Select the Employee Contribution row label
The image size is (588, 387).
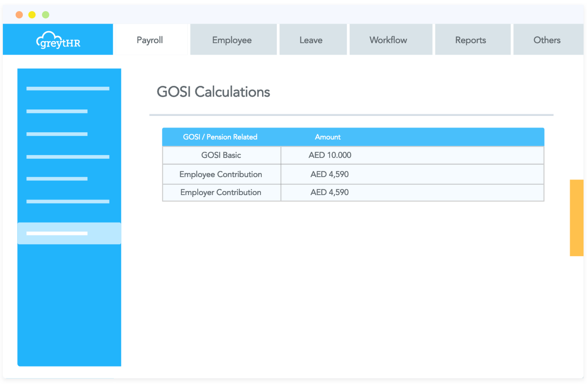[220, 174]
